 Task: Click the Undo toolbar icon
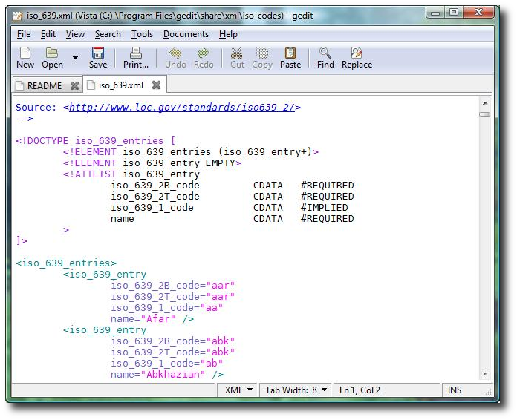(x=175, y=57)
